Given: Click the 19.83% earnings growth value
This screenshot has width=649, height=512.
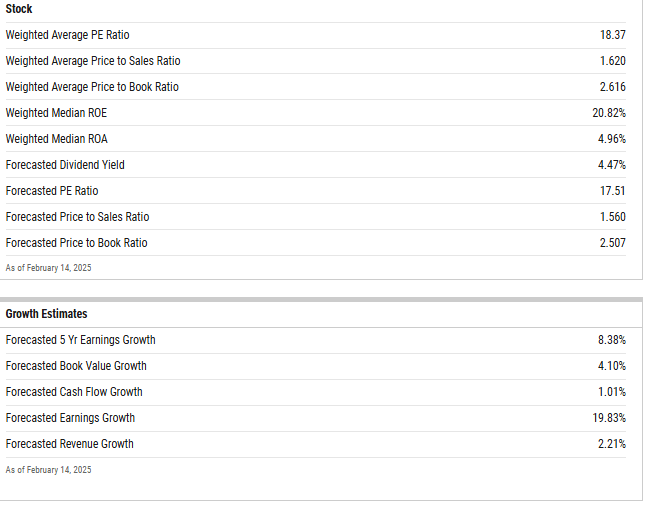Looking at the screenshot, I should coord(609,418).
